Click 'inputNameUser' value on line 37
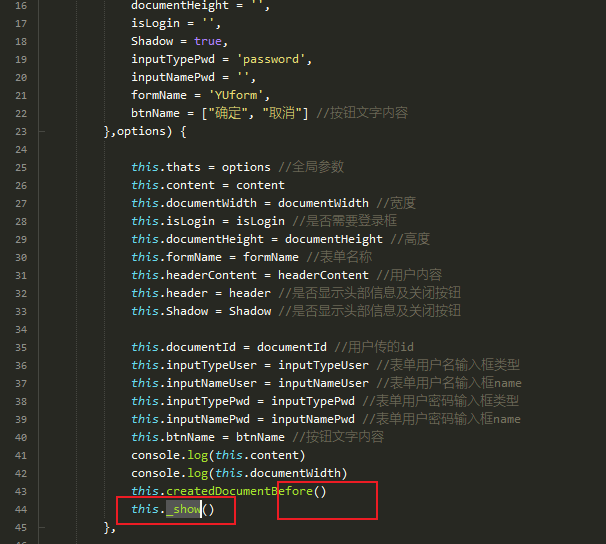606x544 pixels. pyautogui.click(x=323, y=383)
